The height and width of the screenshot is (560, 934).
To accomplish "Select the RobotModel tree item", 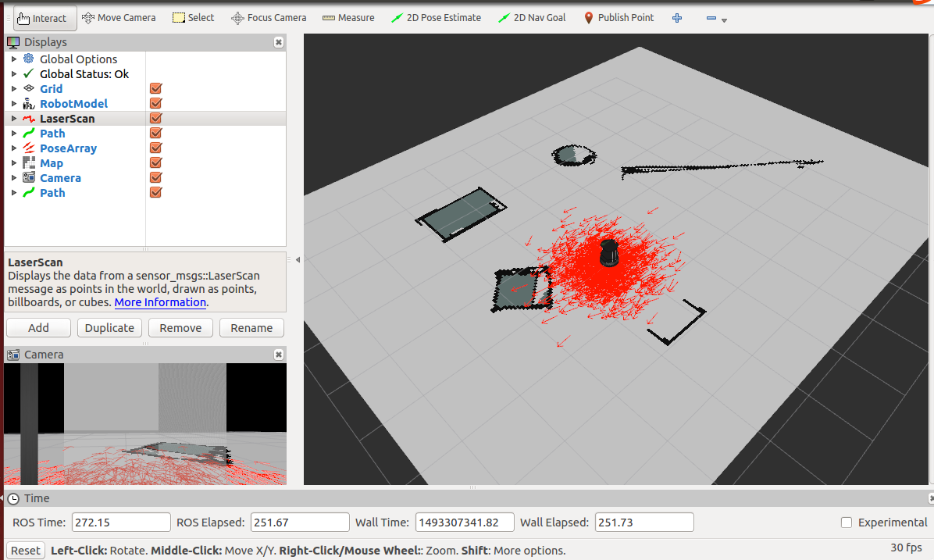I will click(74, 104).
